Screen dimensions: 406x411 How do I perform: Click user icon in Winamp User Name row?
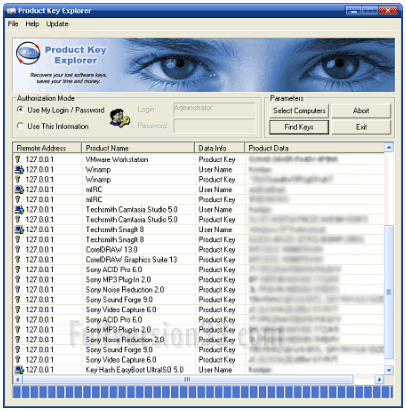tap(19, 170)
